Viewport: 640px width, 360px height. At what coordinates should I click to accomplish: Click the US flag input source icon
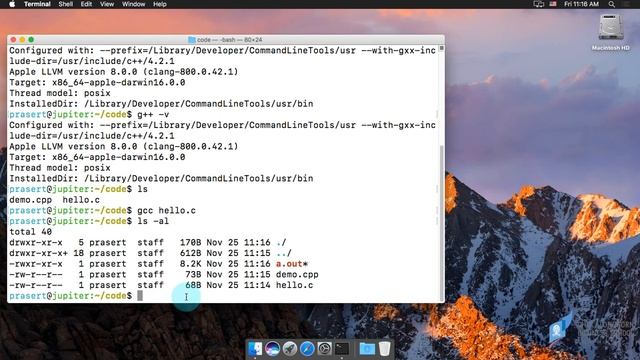[553, 4]
